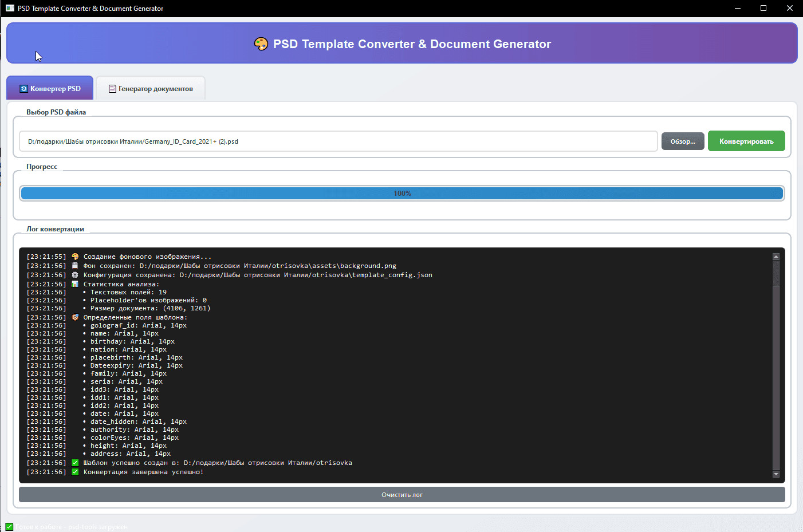Click the gear icon beside 'Конфигурация сохранена'
The height and width of the screenshot is (532, 803).
[75, 275]
